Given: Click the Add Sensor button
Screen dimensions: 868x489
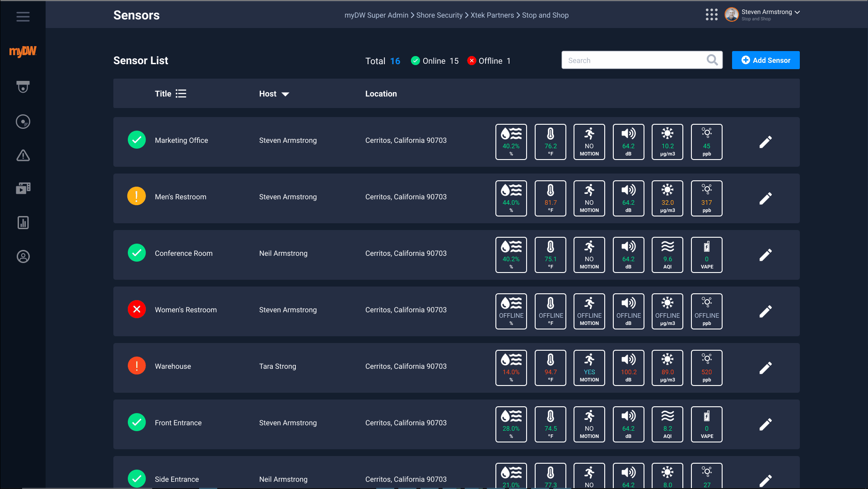Looking at the screenshot, I should 765,60.
